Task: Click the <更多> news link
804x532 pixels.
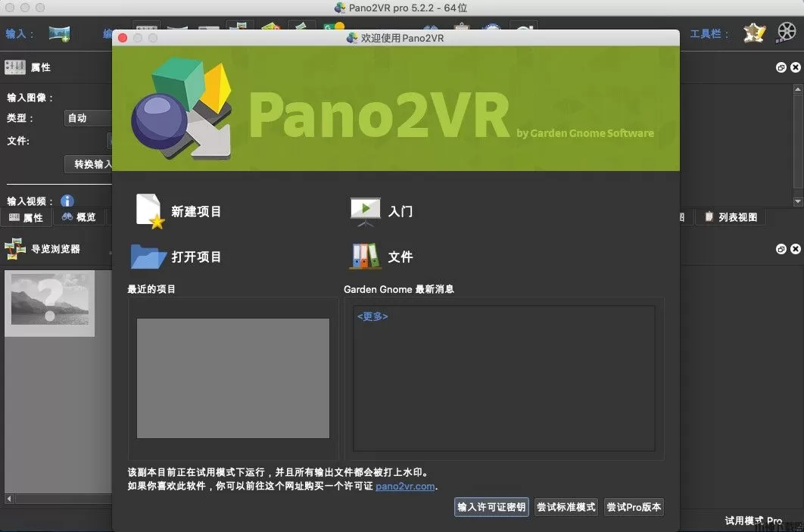Action: point(372,316)
